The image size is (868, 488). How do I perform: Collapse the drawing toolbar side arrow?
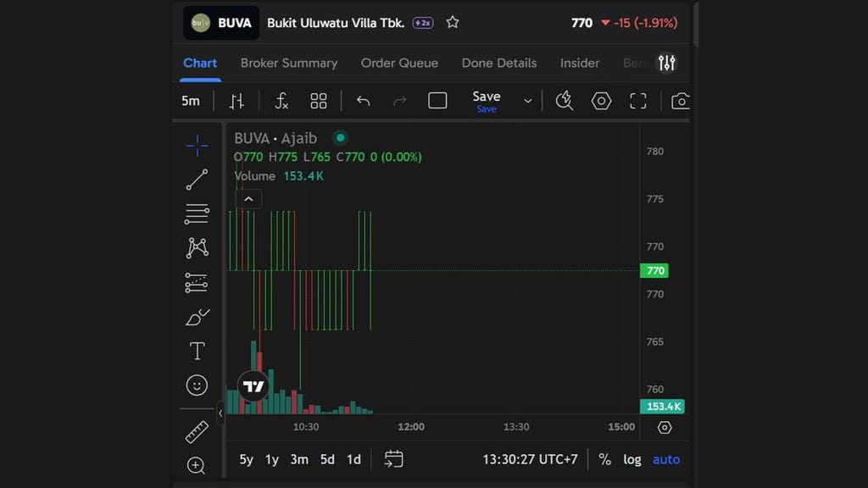[220, 413]
